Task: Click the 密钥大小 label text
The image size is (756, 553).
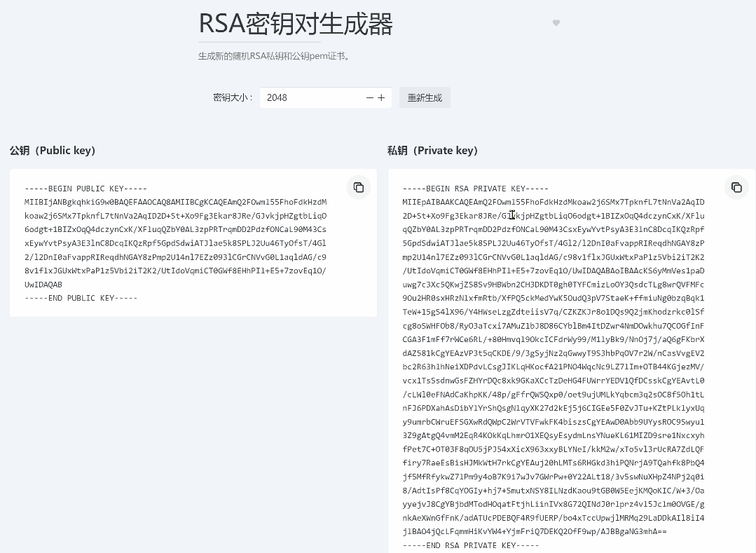Action: (233, 97)
